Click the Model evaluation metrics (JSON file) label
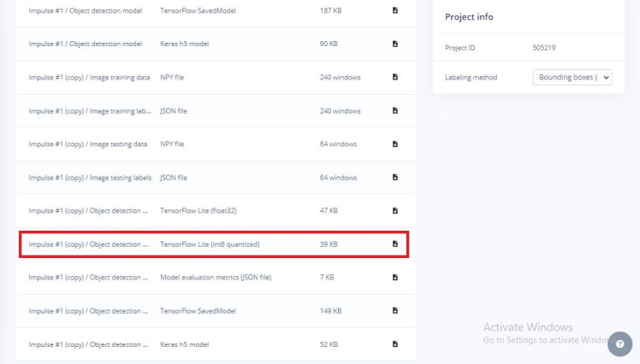Viewport: 640px width, 364px height. pos(216,277)
